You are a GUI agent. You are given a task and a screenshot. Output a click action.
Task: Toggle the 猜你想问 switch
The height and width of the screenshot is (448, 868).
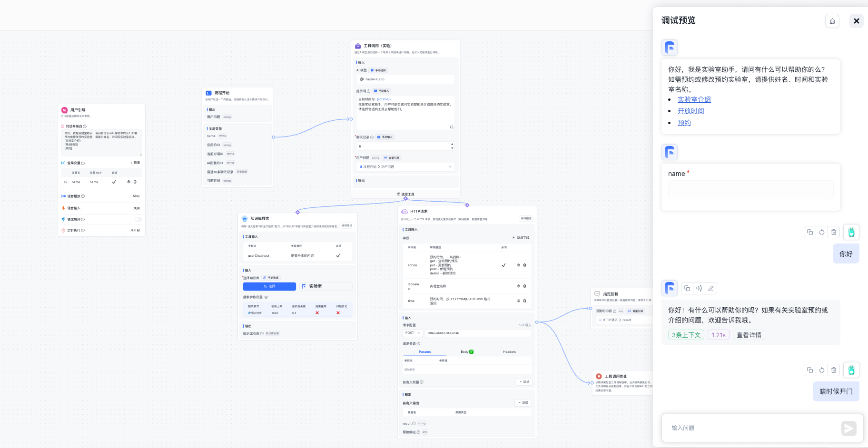click(138, 219)
